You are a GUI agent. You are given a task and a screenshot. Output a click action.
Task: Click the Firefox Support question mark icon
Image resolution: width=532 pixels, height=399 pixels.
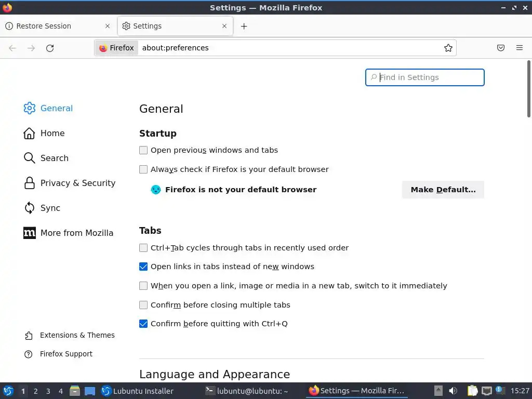pos(29,354)
